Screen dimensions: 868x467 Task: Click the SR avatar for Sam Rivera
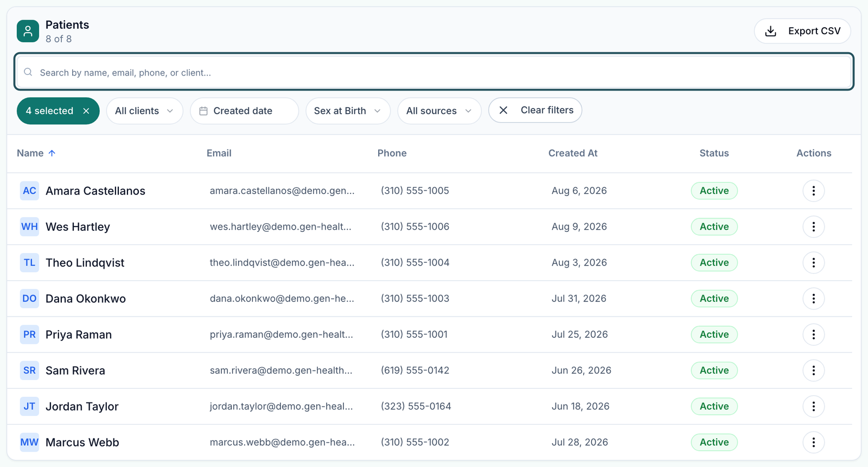pos(29,370)
